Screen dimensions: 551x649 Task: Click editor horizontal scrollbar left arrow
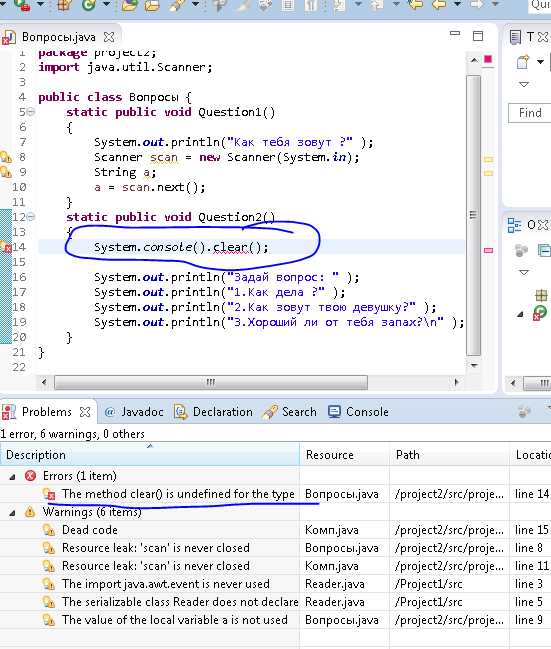44,382
